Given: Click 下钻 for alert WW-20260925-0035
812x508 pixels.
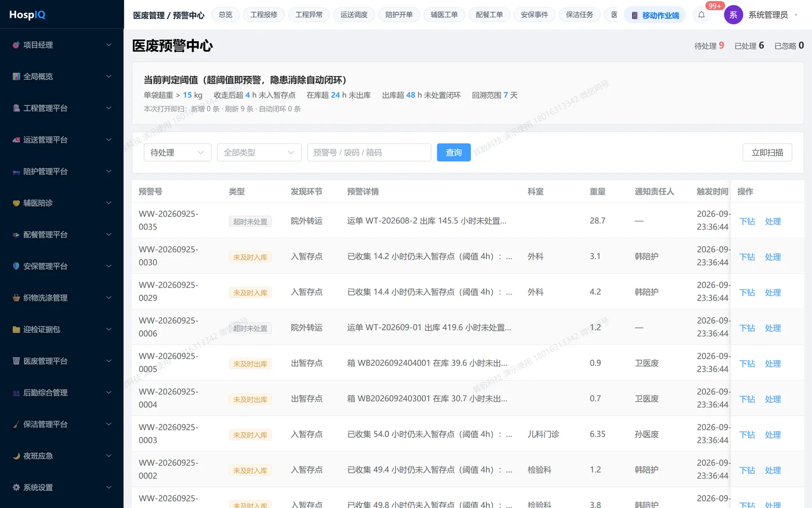Looking at the screenshot, I should (x=747, y=221).
